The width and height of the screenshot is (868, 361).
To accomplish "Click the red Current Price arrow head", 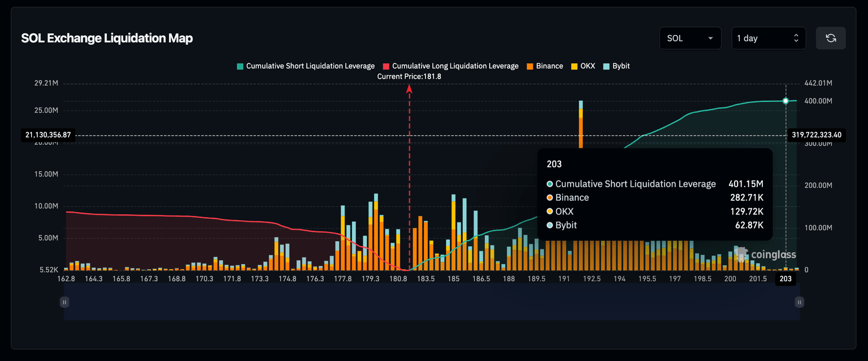I will [409, 88].
